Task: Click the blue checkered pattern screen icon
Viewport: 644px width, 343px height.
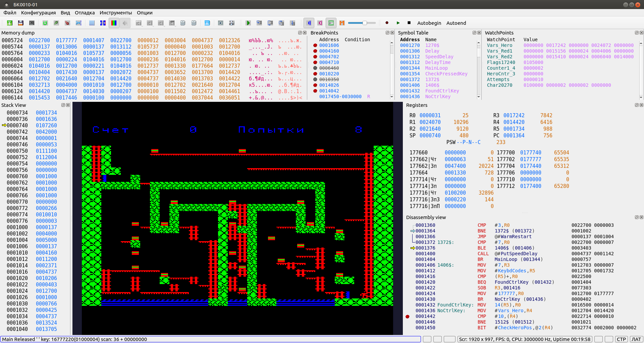Action: pos(103,23)
